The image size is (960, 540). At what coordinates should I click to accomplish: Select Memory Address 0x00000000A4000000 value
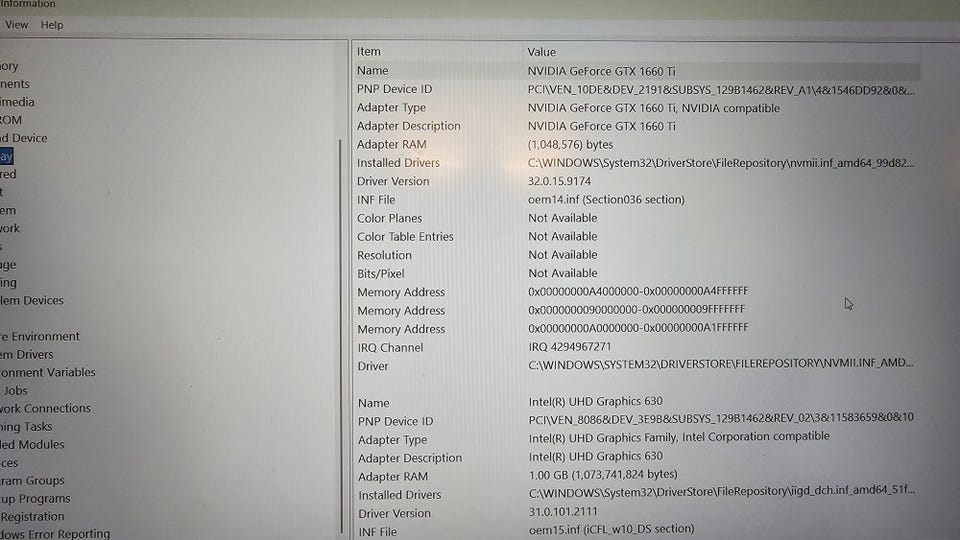click(638, 291)
